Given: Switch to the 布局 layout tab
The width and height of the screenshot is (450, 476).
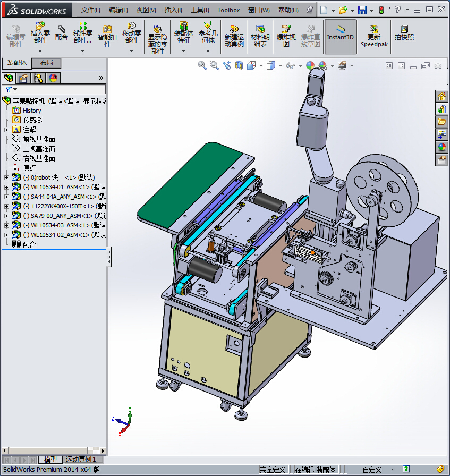Looking at the screenshot, I should point(46,63).
